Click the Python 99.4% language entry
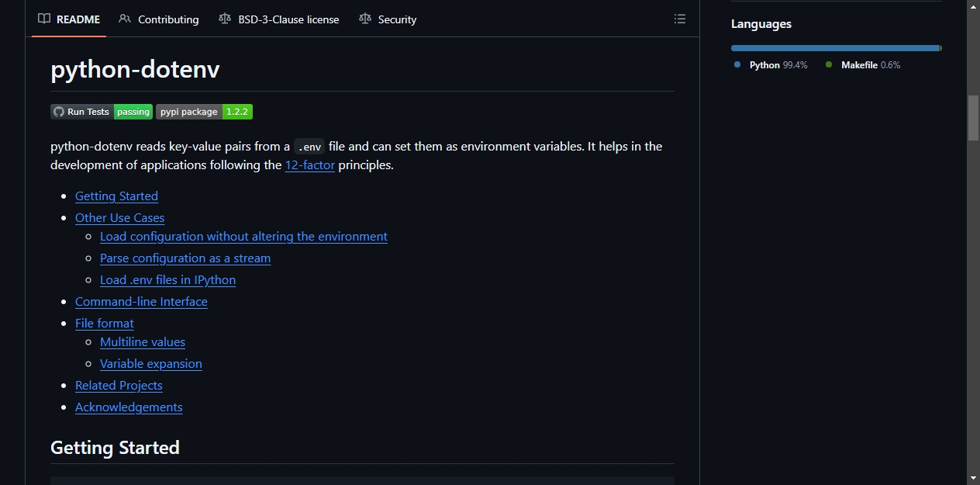The height and width of the screenshot is (485, 980). (771, 65)
